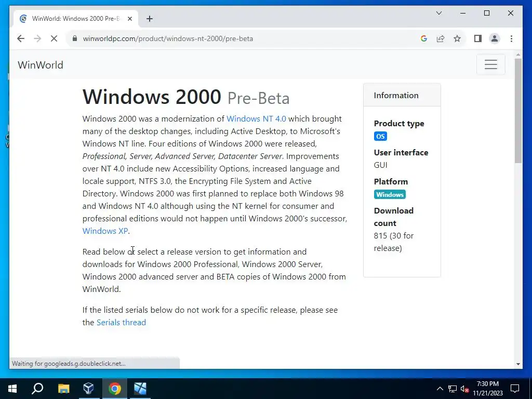Open the Chrome profile menu
This screenshot has height=399, width=532.
(x=495, y=38)
